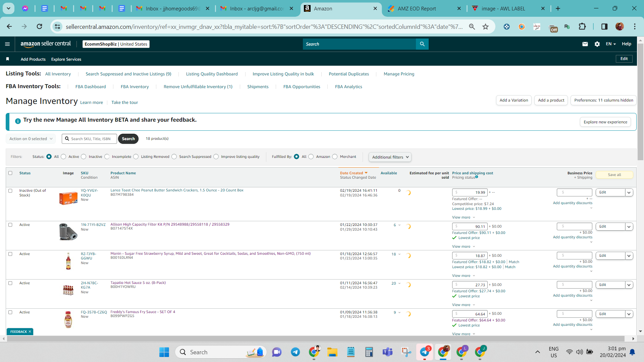The height and width of the screenshot is (362, 644).
Task: Choose Fulfilled By Merchant radio button
Action: [x=335, y=157]
